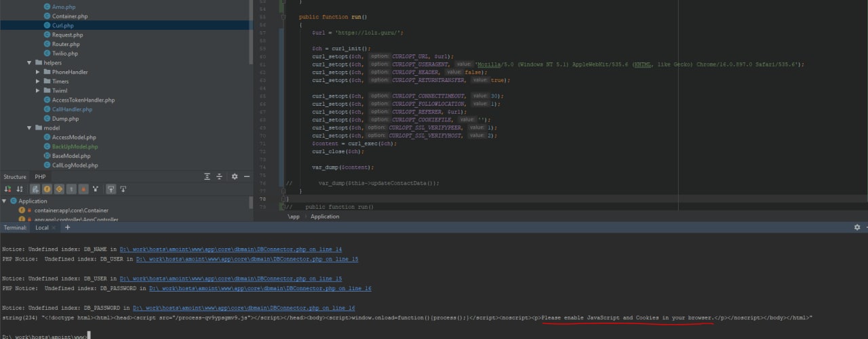The width and height of the screenshot is (868, 339).
Task: Toggle show fields filter in Structure
Action: pyautogui.click(x=47, y=189)
